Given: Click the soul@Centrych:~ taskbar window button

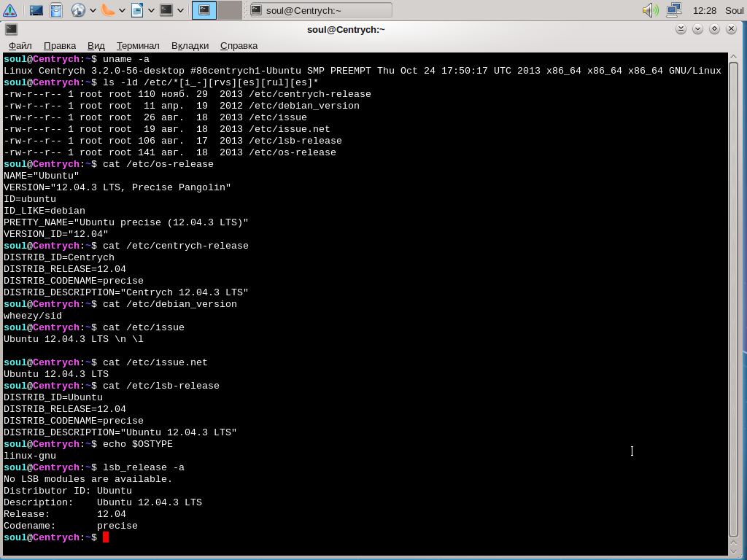Looking at the screenshot, I should pyautogui.click(x=321, y=10).
